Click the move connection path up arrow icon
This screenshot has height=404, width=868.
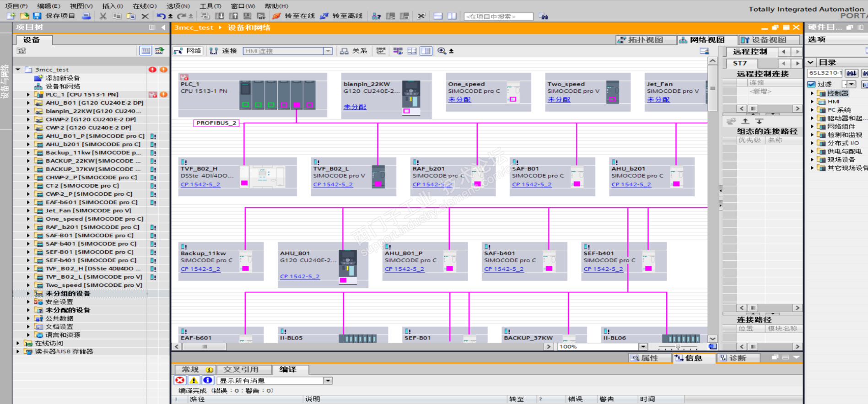(745, 121)
